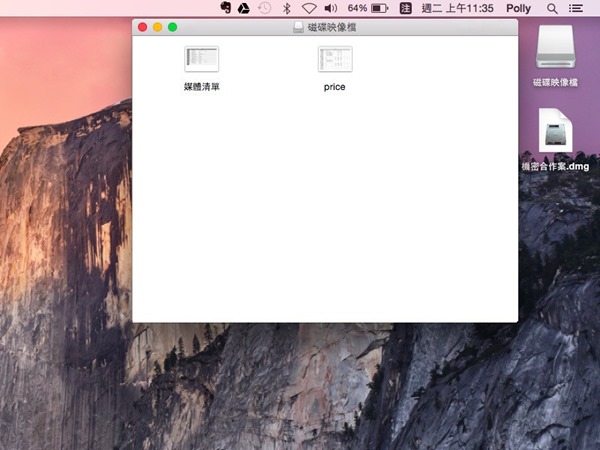Image resolution: width=600 pixels, height=450 pixels.
Task: Open the Wi-Fi status menu
Action: click(309, 8)
